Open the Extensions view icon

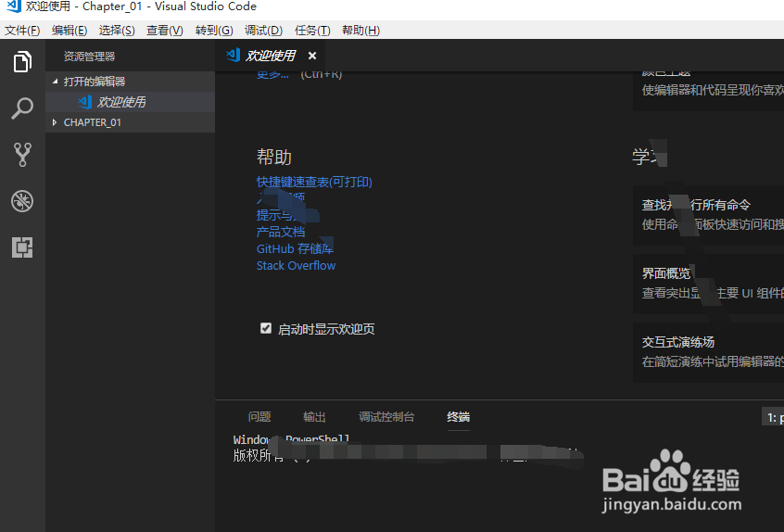(x=22, y=247)
